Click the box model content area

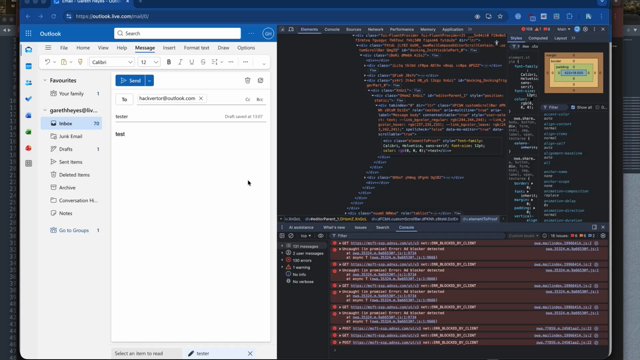pos(573,73)
